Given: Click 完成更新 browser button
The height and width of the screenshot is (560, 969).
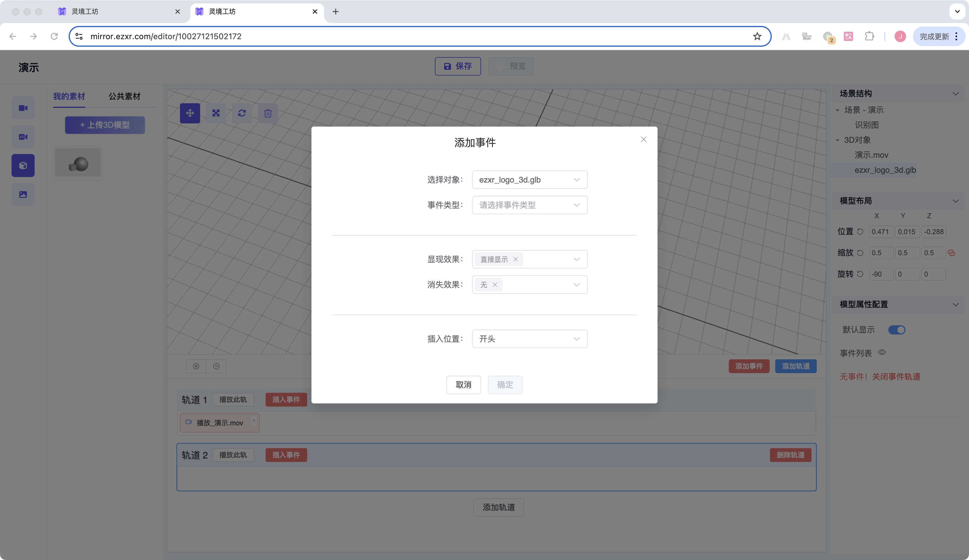Looking at the screenshot, I should 939,36.
